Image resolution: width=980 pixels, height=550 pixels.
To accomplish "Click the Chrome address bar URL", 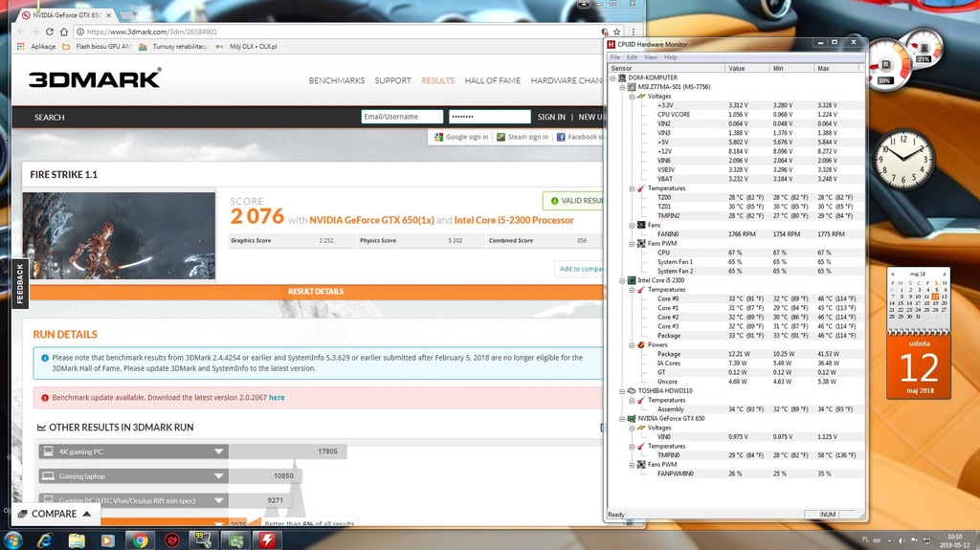I will pos(152,32).
